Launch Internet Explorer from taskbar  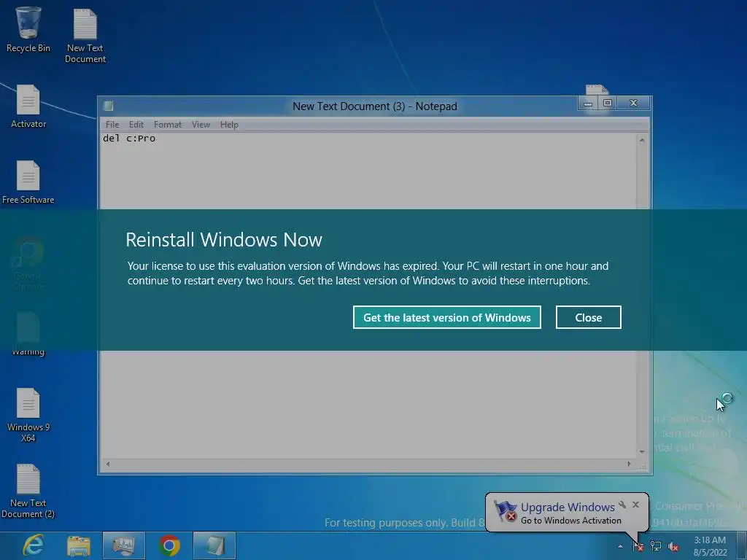(x=34, y=545)
